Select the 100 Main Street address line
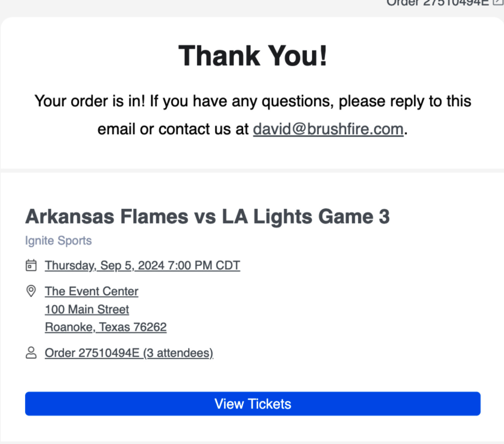Viewport: 504px width, 444px height. coord(87,309)
